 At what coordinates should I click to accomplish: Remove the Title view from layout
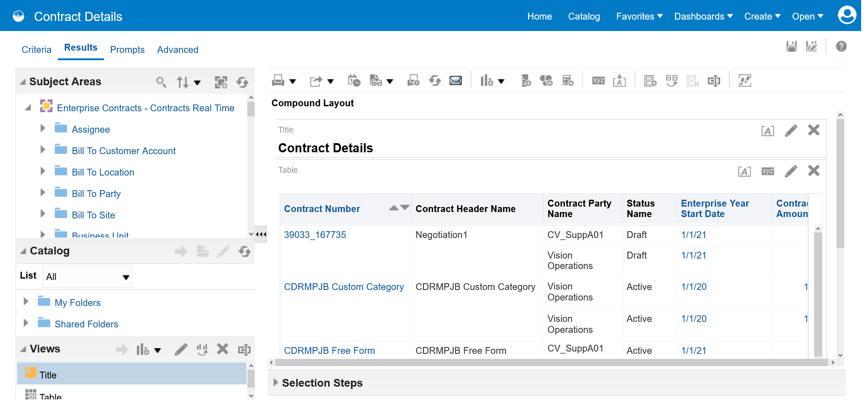tap(813, 130)
